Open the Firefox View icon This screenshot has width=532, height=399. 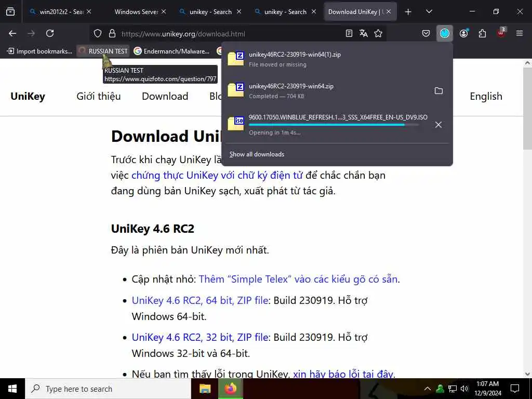coord(10,12)
